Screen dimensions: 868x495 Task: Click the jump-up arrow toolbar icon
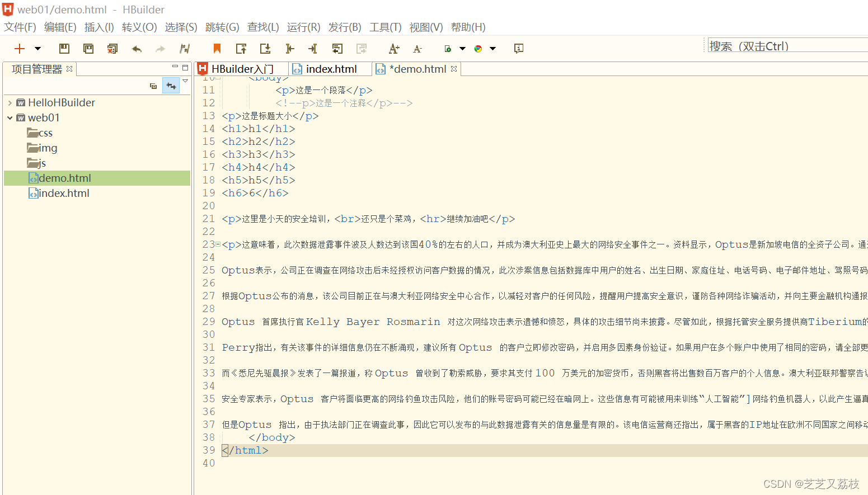(241, 49)
